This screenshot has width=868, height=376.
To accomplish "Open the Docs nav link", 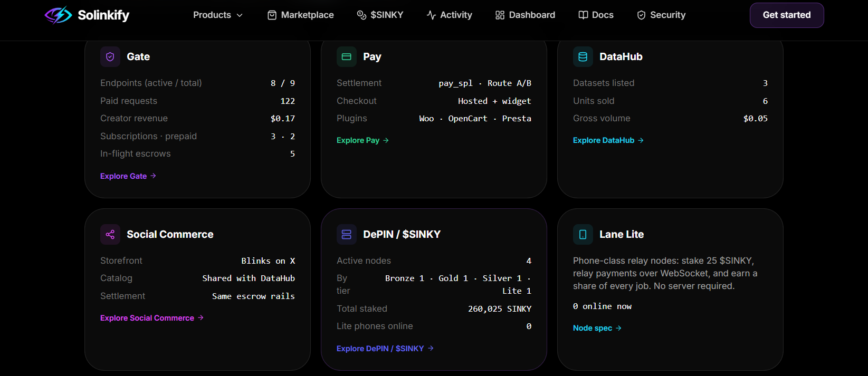I will [596, 15].
